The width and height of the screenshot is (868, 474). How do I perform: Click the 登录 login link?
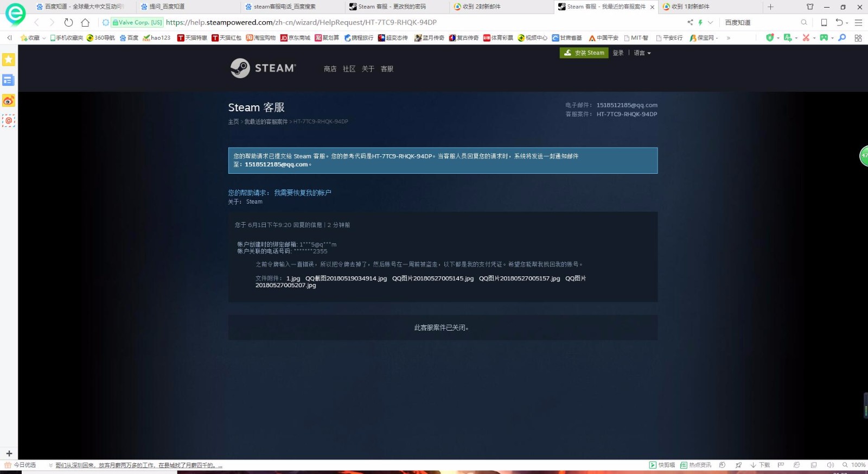[x=618, y=53]
